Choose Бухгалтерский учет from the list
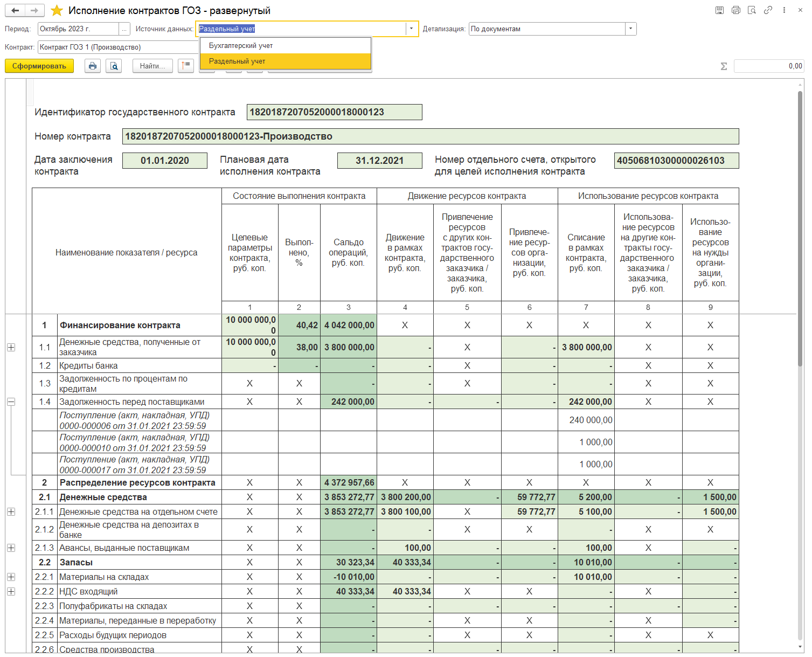Viewport: 812px width, 657px height. tap(241, 46)
